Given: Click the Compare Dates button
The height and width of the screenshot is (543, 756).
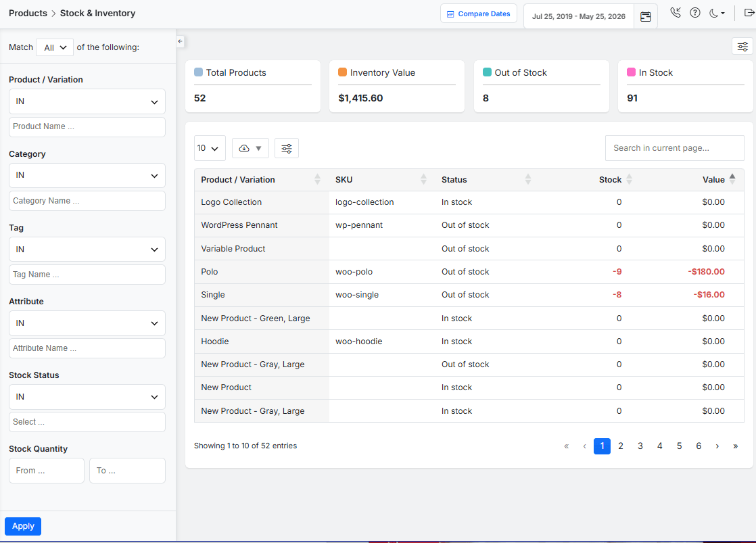Looking at the screenshot, I should (479, 14).
